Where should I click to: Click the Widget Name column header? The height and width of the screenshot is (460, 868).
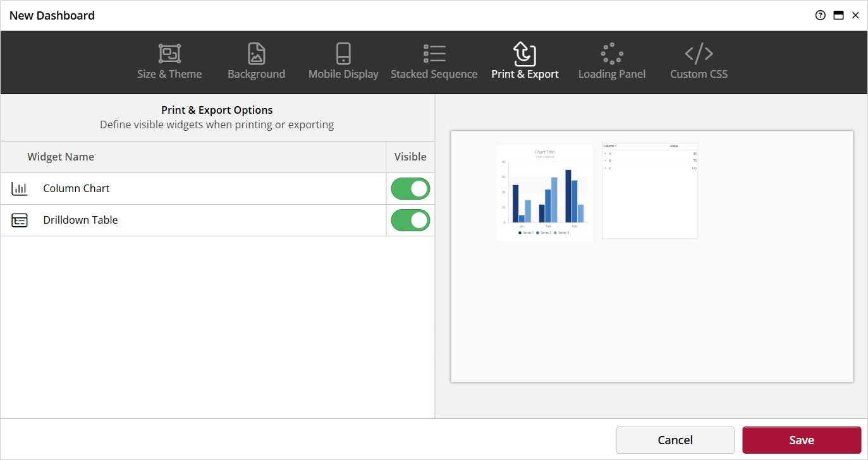(61, 157)
